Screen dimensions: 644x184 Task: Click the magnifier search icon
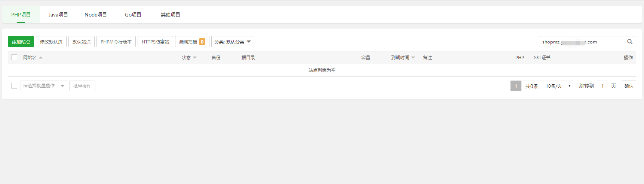pos(630,42)
